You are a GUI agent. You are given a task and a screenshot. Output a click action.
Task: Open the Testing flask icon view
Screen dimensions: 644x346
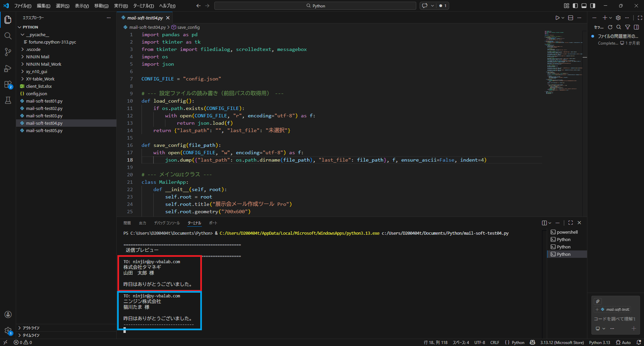point(8,100)
